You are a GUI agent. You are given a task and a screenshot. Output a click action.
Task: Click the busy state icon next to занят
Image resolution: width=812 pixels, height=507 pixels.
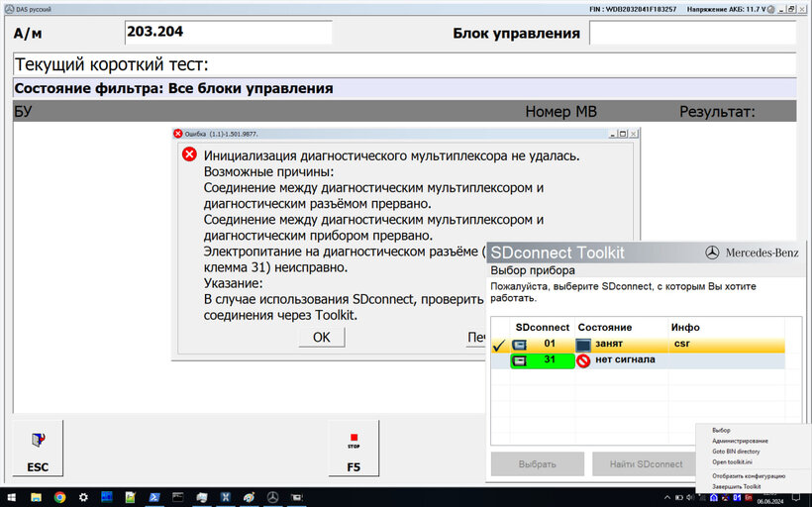583,345
